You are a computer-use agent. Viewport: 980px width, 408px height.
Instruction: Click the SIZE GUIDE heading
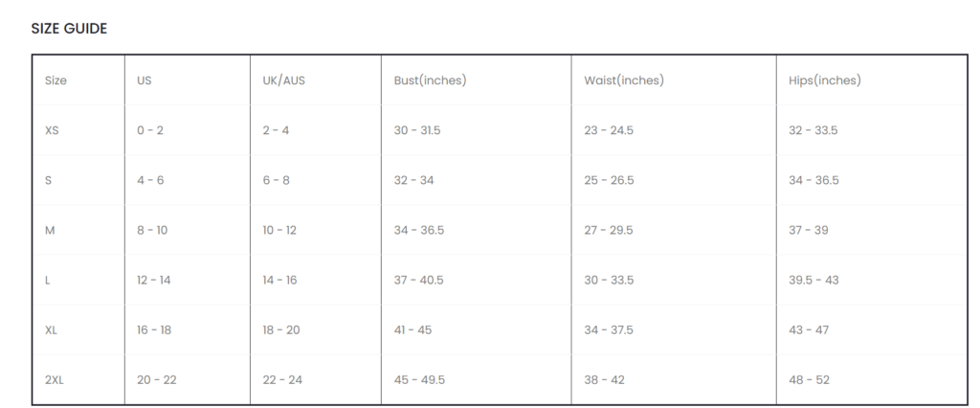(x=69, y=29)
